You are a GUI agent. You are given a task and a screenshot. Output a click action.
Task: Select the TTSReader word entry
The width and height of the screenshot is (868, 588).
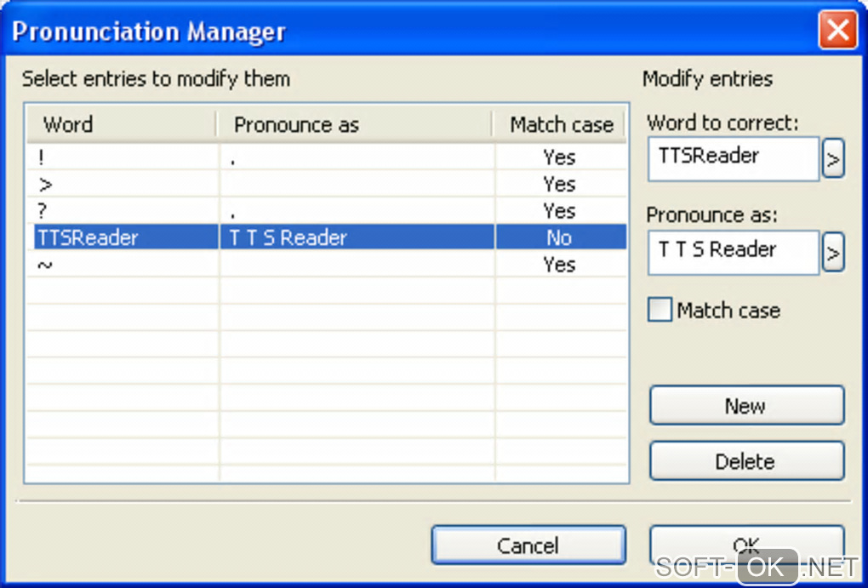[x=88, y=237]
